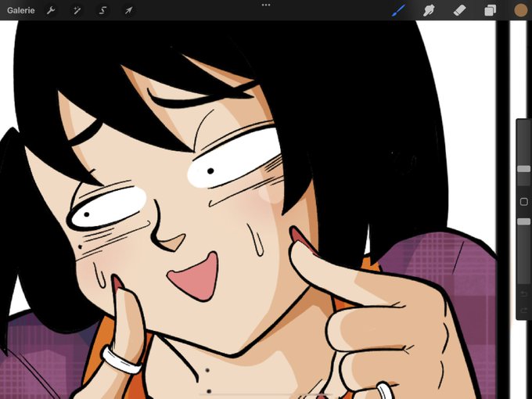Open the Adjustments magic wand menu
This screenshot has height=399, width=532.
(x=77, y=10)
